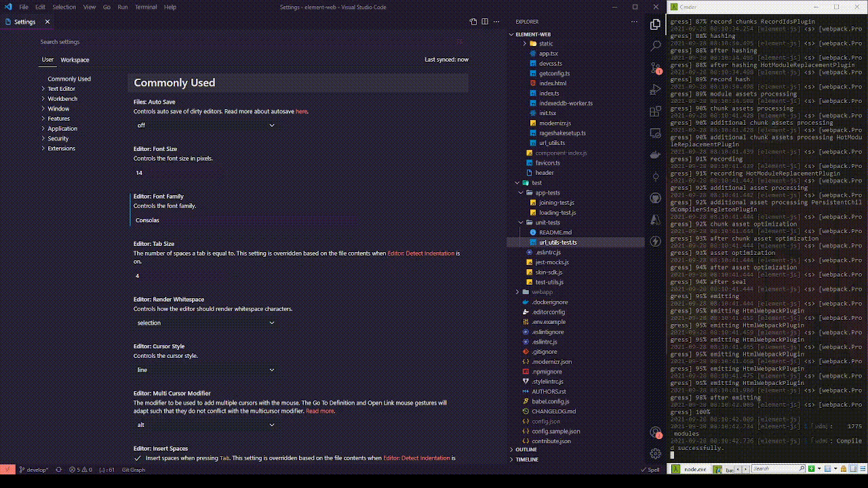This screenshot has height=488, width=868.
Task: Open the Azure icon in activity bar
Action: 655,220
